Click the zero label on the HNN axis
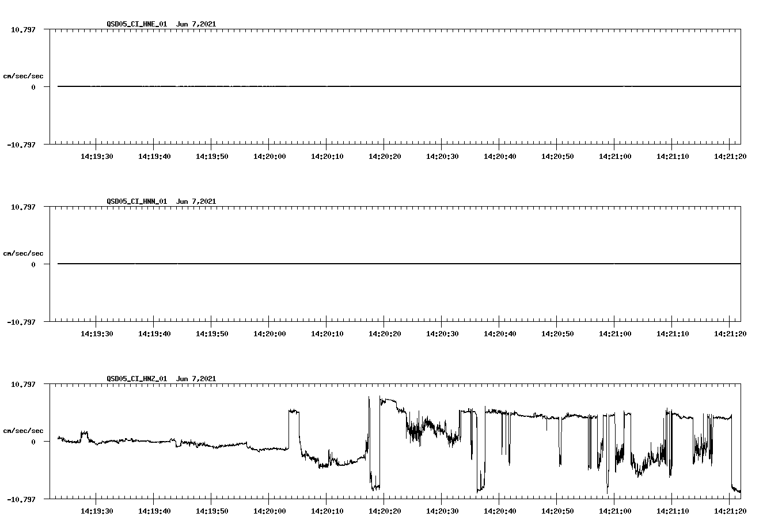Screen dimensions: 782x532 click(x=33, y=264)
